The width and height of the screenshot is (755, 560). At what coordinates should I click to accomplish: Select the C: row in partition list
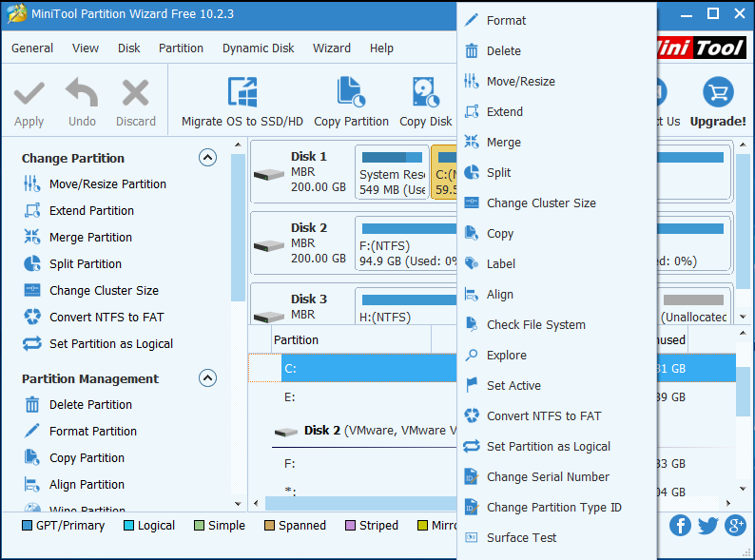point(353,368)
